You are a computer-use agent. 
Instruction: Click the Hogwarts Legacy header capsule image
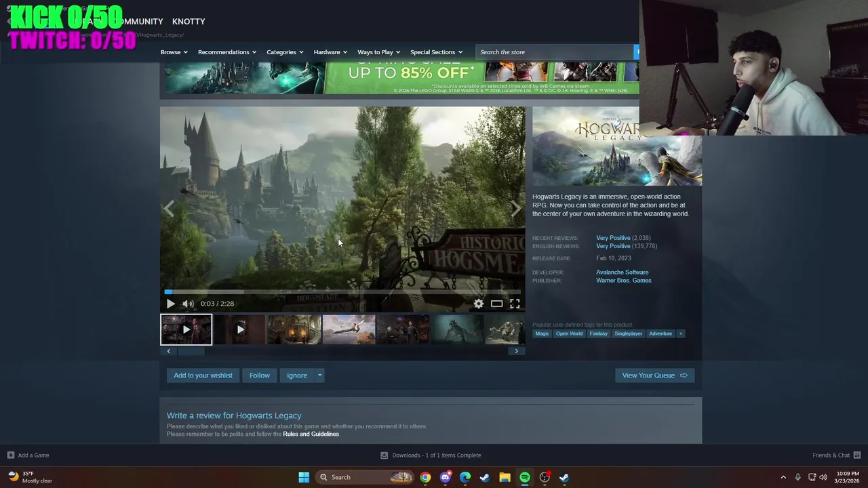click(617, 146)
